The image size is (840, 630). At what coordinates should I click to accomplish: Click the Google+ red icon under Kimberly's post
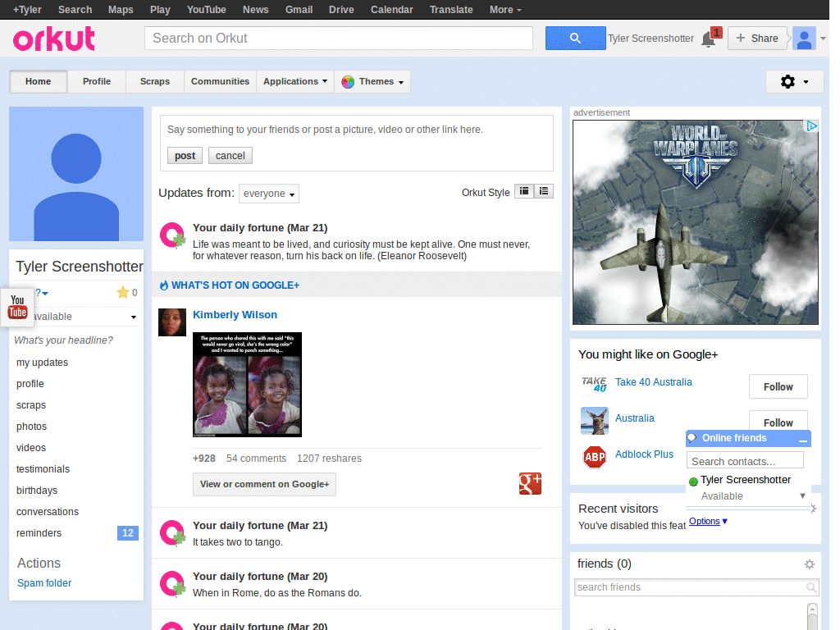click(x=530, y=483)
